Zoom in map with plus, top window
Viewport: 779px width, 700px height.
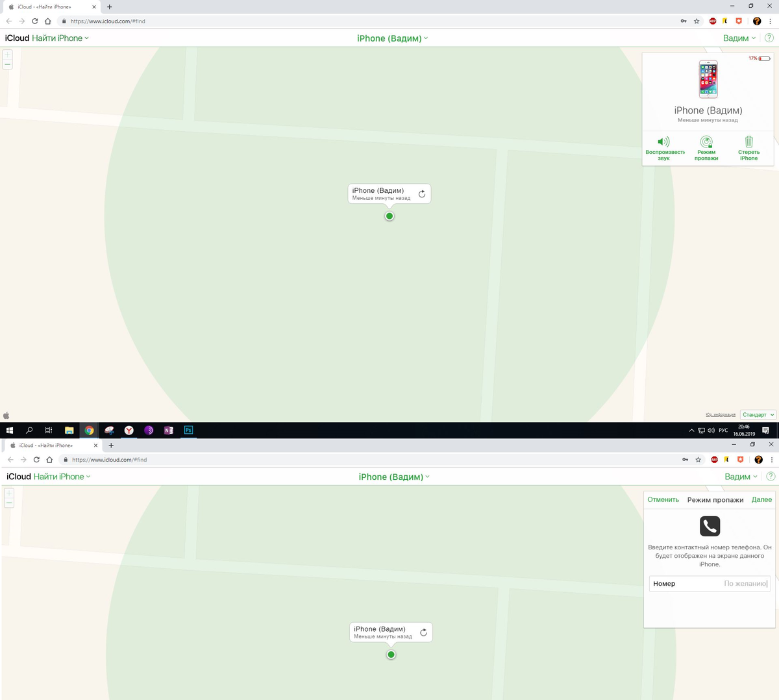tap(8, 55)
